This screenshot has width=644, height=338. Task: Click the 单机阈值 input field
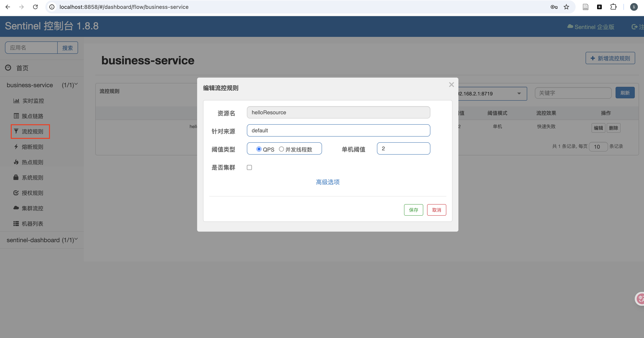pos(403,149)
